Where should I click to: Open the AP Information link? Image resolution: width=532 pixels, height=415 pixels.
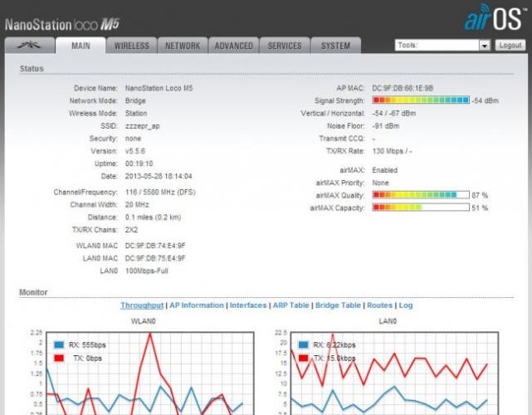pos(197,305)
